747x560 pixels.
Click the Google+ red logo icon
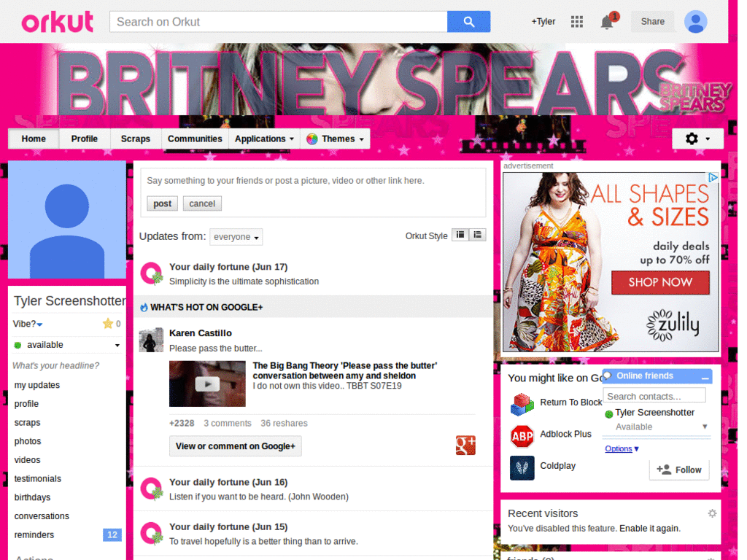(465, 446)
